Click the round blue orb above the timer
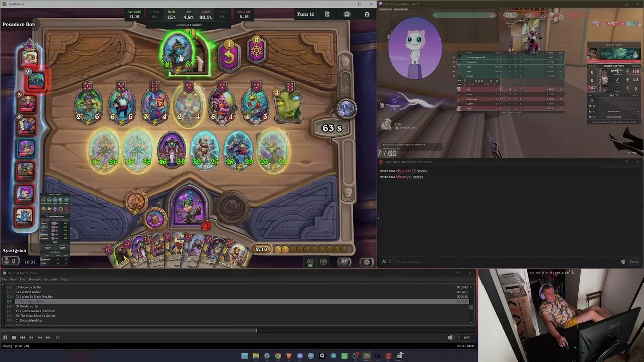Image resolution: width=644 pixels, height=362 pixels. point(346,109)
